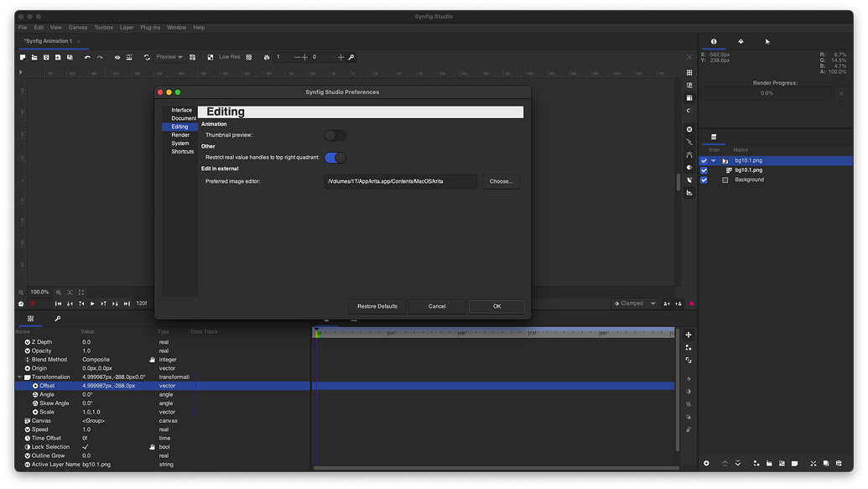Click the Restore Defaults button
Image resolution: width=868 pixels, height=489 pixels.
click(x=377, y=306)
